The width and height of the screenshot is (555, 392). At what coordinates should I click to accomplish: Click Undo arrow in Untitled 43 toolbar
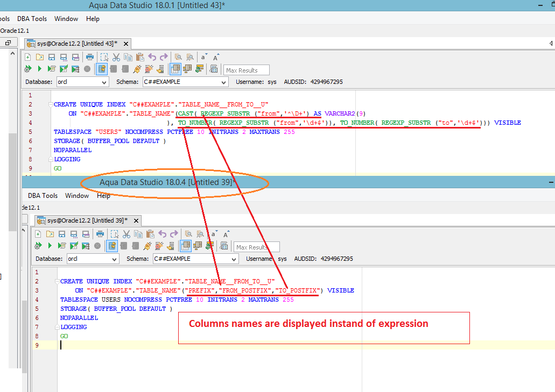(x=152, y=57)
